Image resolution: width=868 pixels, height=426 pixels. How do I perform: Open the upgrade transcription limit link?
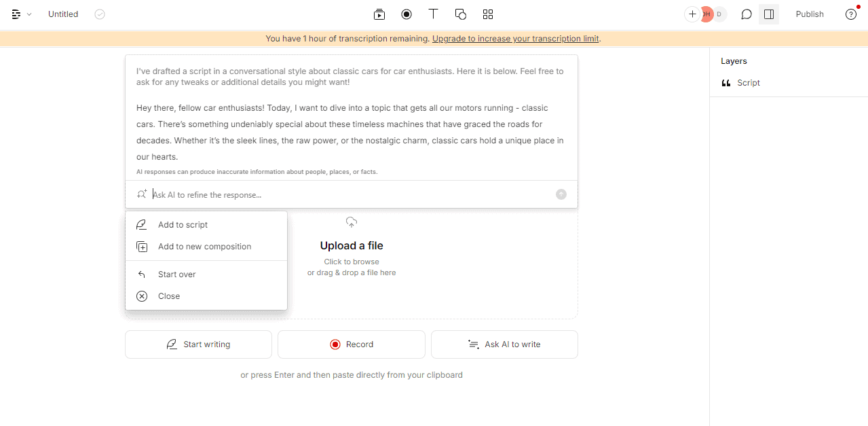tap(516, 39)
